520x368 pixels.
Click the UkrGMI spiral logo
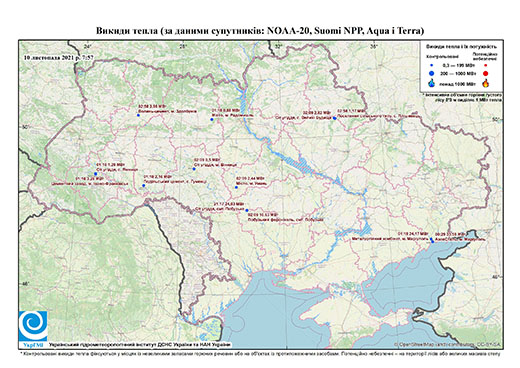coord(33,326)
